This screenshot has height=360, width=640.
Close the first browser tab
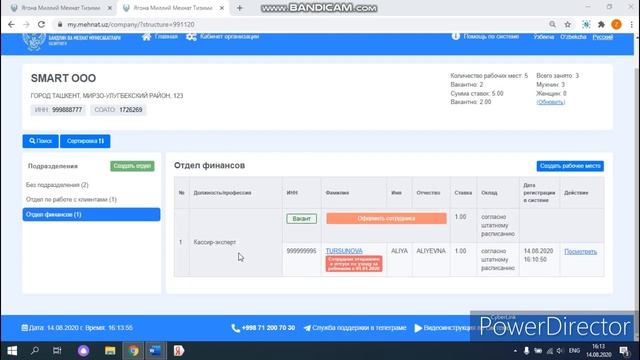[x=109, y=8]
